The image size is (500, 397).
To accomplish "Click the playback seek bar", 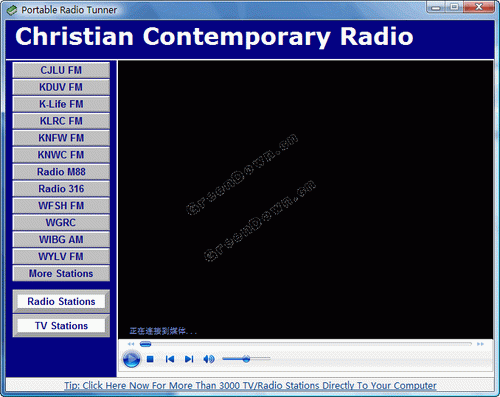I will pos(305,344).
